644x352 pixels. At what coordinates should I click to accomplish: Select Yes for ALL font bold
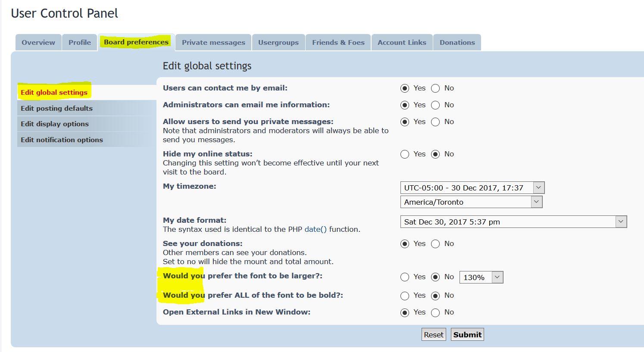404,296
